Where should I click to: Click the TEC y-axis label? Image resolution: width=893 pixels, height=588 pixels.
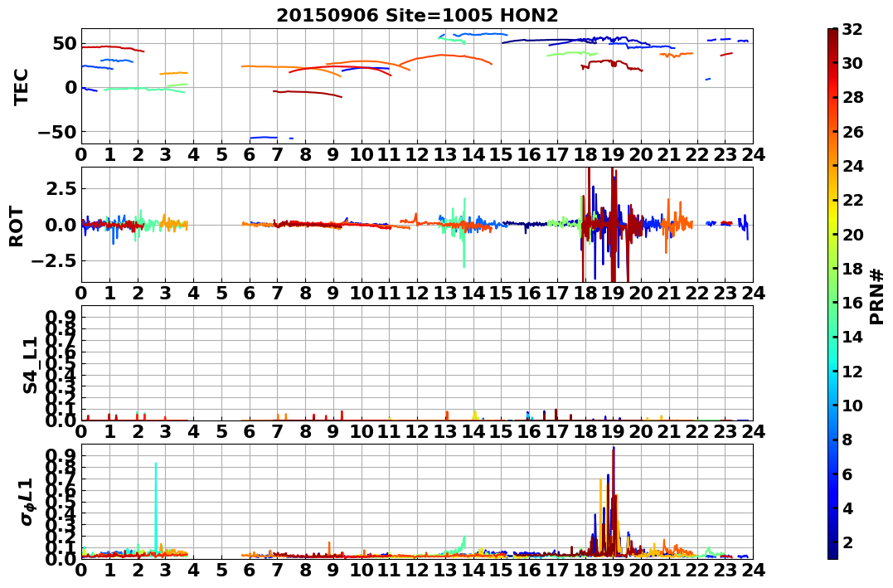(21, 86)
